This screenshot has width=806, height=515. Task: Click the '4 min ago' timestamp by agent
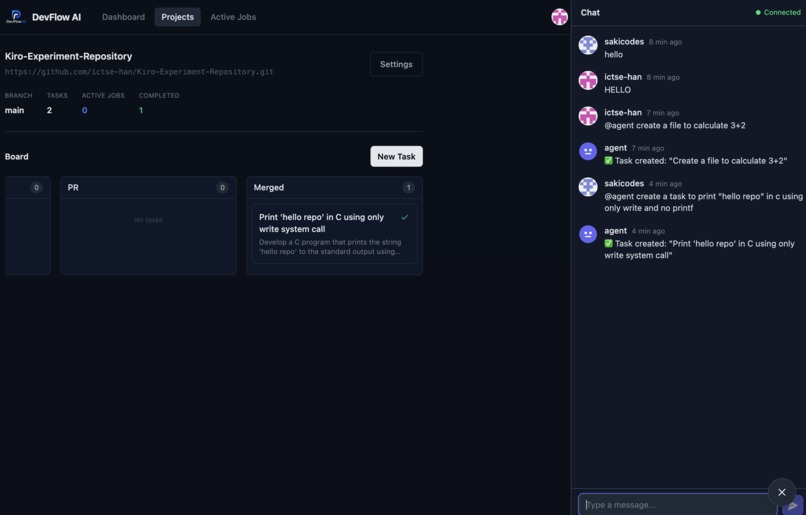click(x=648, y=231)
